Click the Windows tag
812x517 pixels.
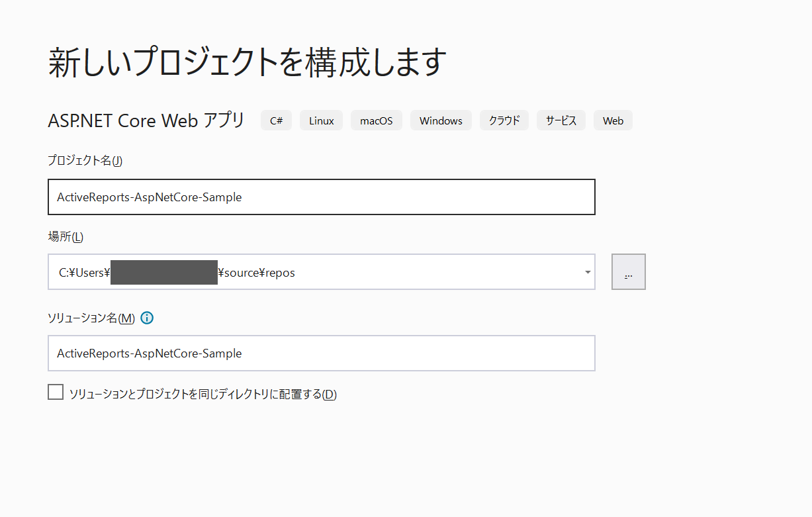[441, 120]
